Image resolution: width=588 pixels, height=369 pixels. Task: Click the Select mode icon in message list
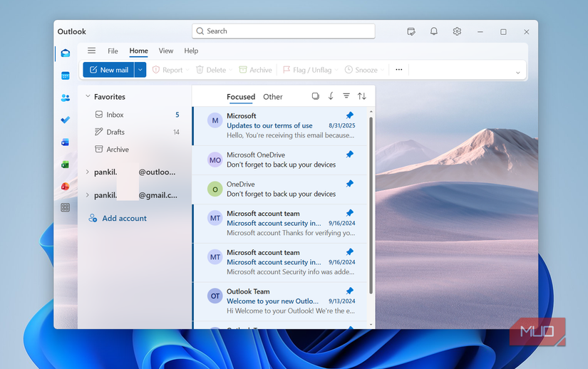pos(315,96)
